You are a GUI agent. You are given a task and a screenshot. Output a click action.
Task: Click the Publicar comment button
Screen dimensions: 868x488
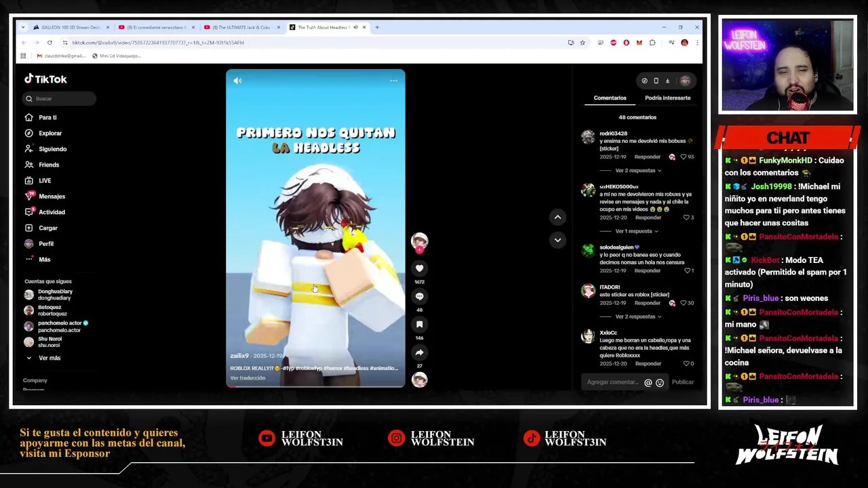coord(682,383)
